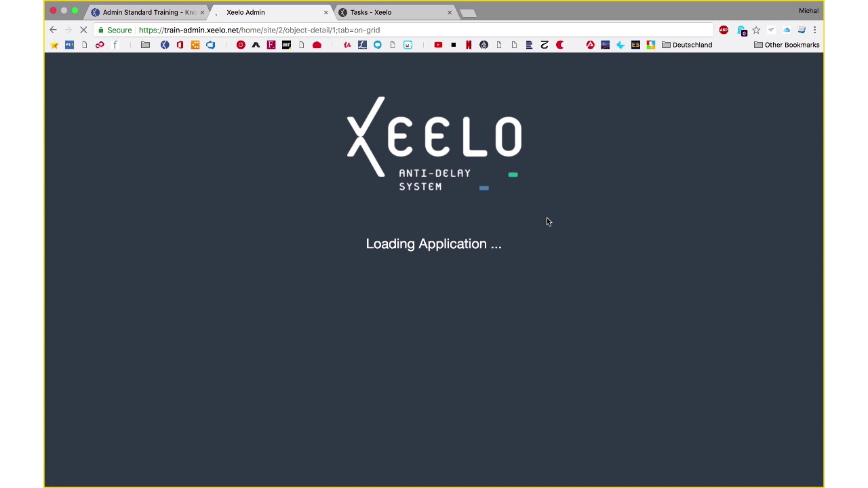Image resolution: width=868 pixels, height=488 pixels.
Task: Open the Ghostery extension icon
Action: (741, 30)
